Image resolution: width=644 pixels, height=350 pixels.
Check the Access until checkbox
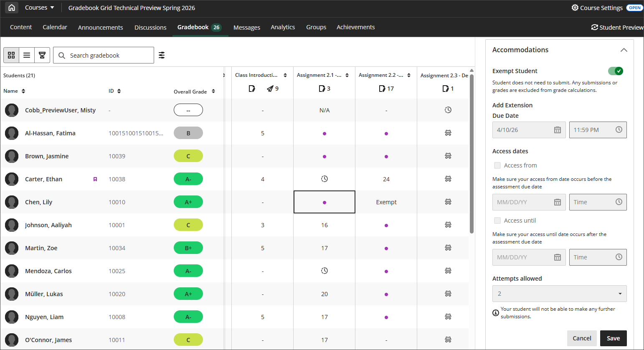(x=497, y=221)
